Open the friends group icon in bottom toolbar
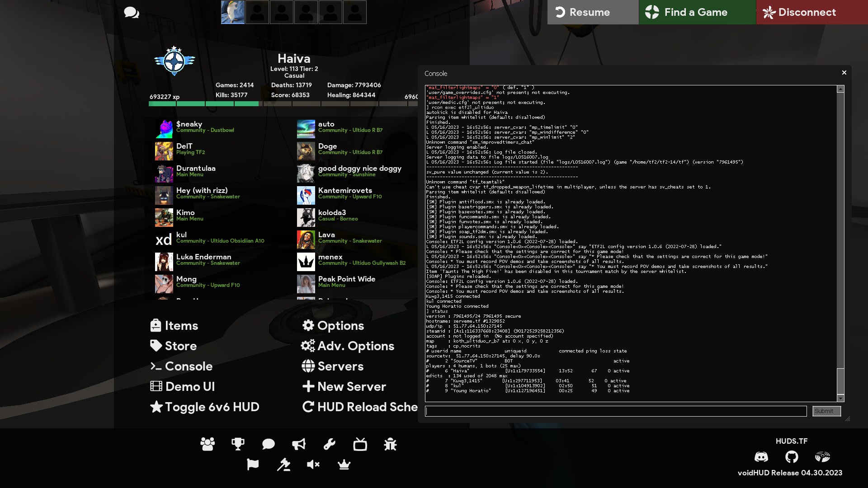The height and width of the screenshot is (488, 868). coord(208,444)
